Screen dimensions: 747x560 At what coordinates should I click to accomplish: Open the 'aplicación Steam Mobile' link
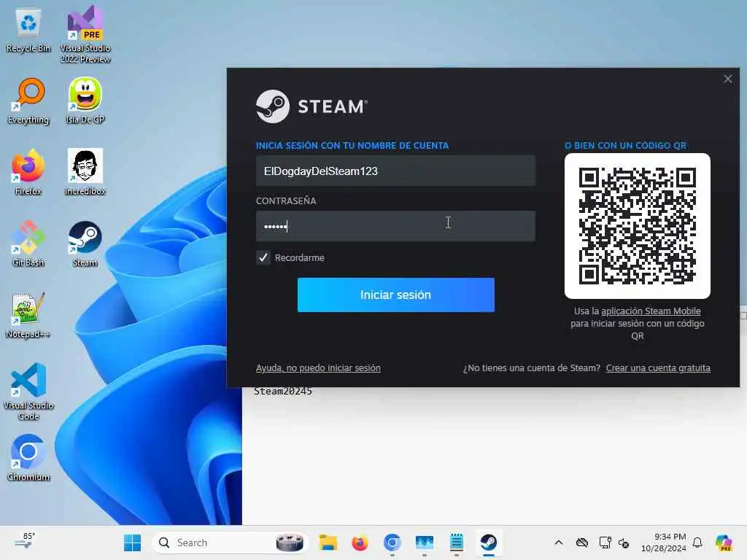[x=651, y=311]
